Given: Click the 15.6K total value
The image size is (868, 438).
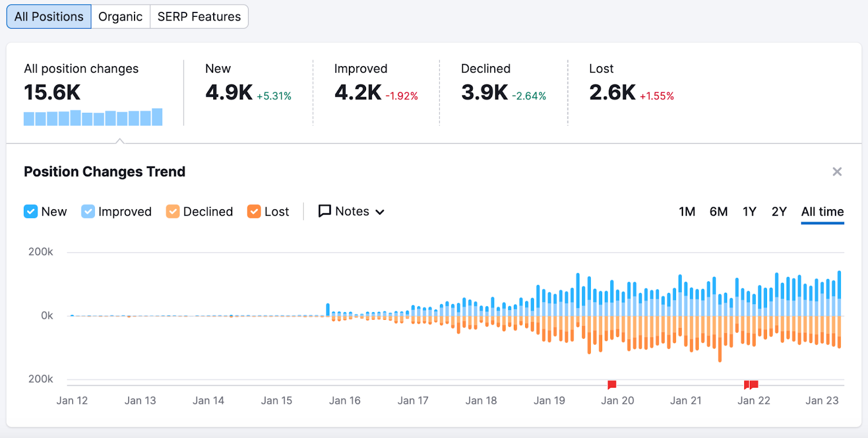Looking at the screenshot, I should tap(52, 93).
